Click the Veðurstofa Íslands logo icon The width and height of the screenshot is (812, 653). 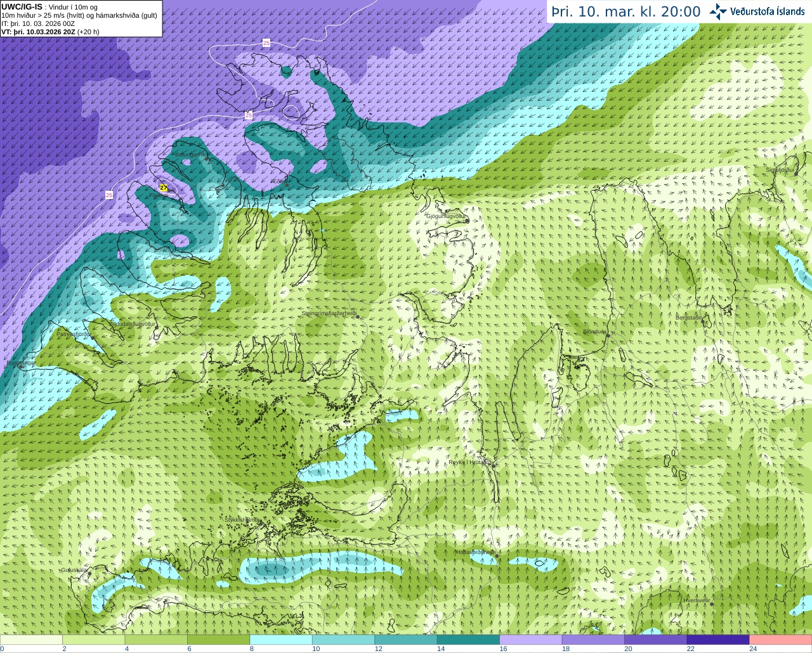tap(718, 11)
